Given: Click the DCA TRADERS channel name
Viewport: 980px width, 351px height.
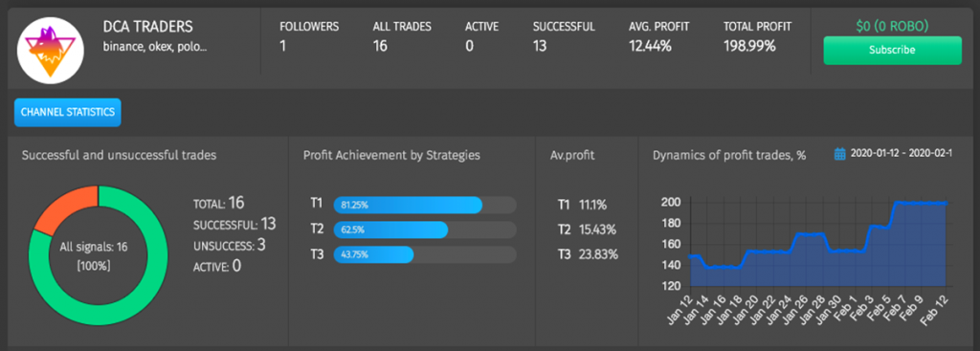Looking at the screenshot, I should point(147,27).
